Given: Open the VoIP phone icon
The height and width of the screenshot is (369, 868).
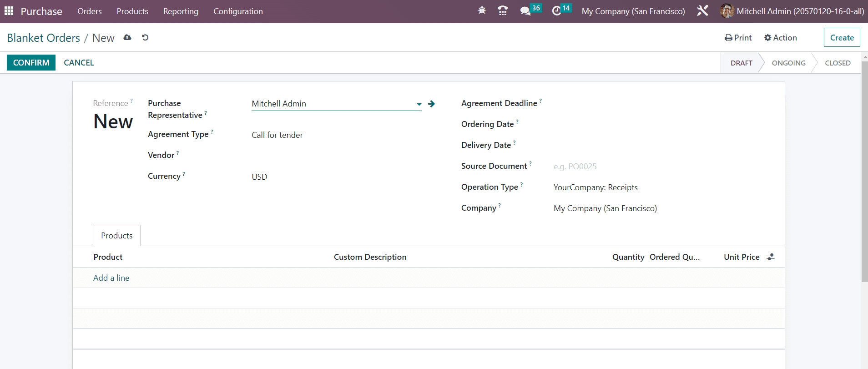Looking at the screenshot, I should tap(503, 10).
